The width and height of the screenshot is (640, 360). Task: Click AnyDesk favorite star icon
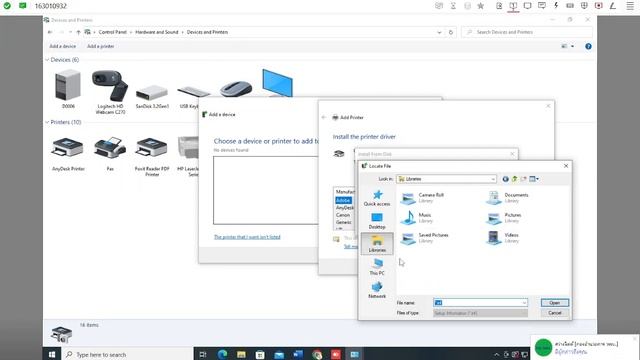pos(481,6)
